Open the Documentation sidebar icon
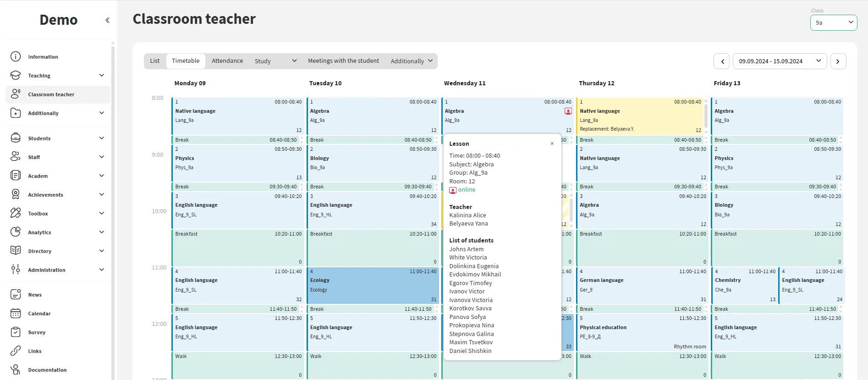 [16, 369]
